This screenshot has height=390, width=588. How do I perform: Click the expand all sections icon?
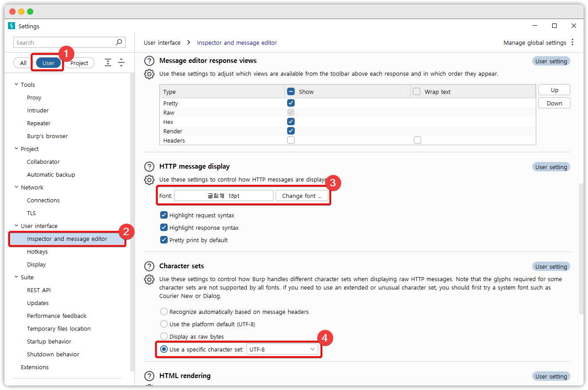click(108, 63)
